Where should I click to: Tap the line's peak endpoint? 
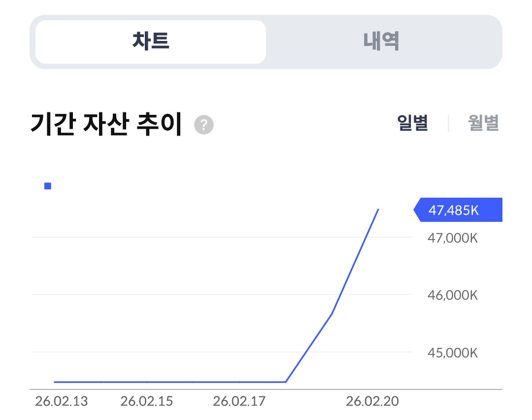click(378, 210)
